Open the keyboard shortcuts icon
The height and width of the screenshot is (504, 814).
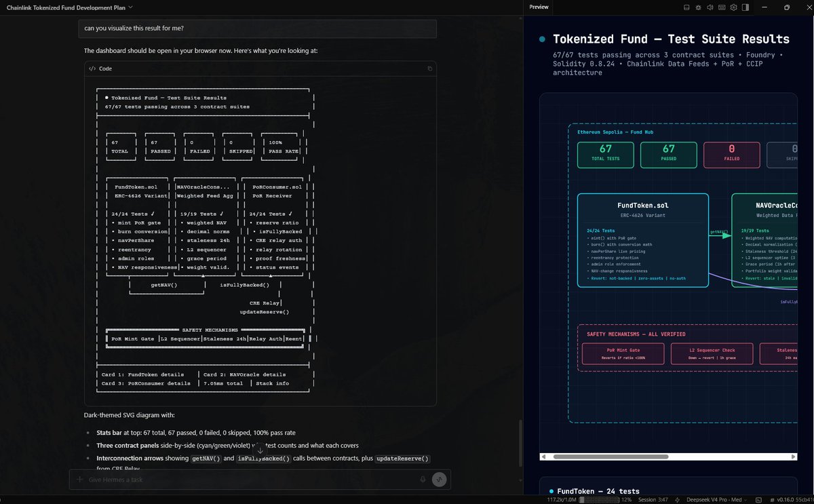coord(722,7)
